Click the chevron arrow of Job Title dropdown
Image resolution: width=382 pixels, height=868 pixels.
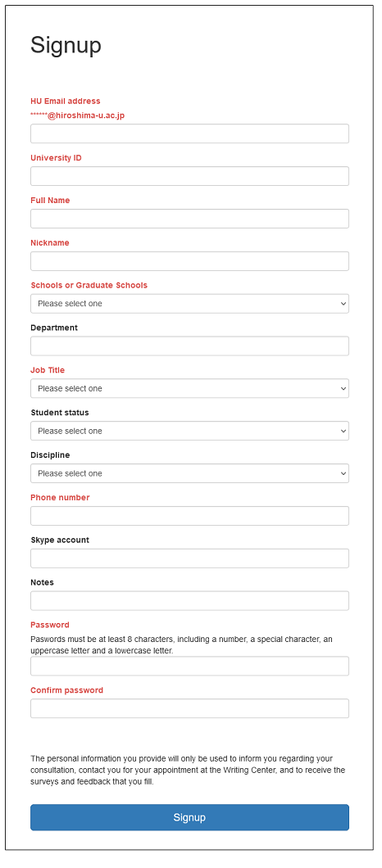[343, 389]
